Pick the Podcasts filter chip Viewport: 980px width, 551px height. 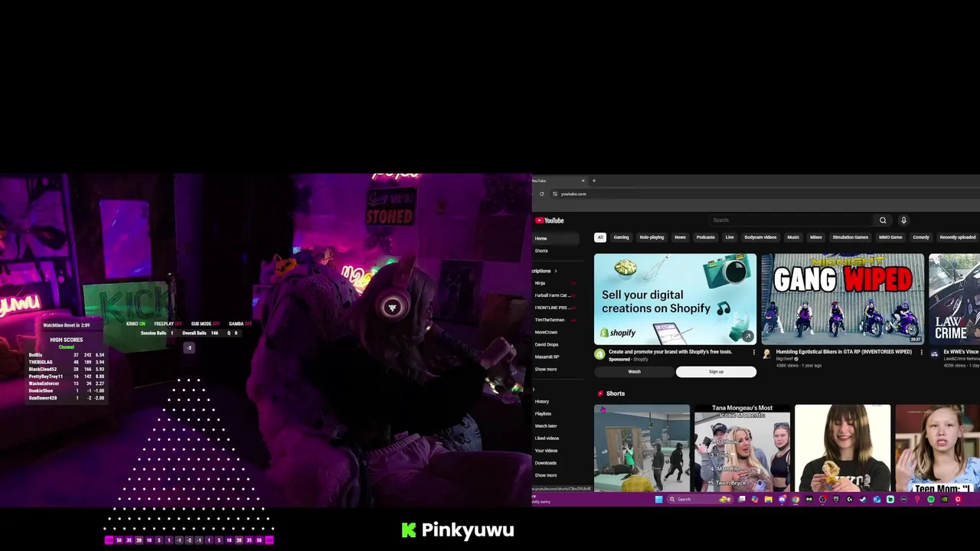tap(706, 237)
